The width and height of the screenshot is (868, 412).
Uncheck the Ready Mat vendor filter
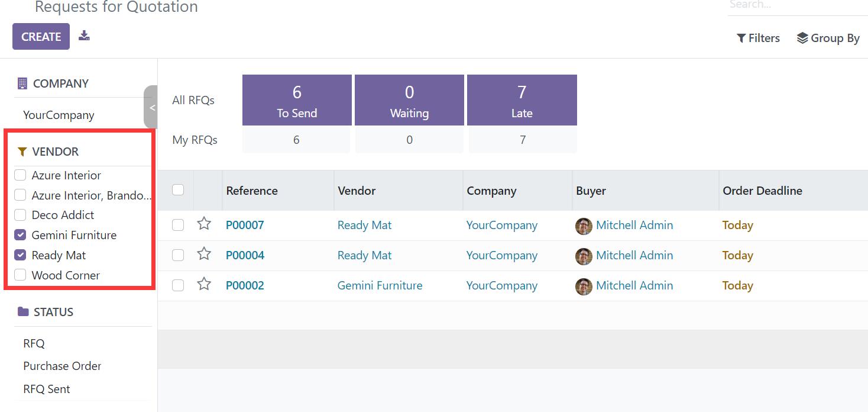[x=20, y=255]
